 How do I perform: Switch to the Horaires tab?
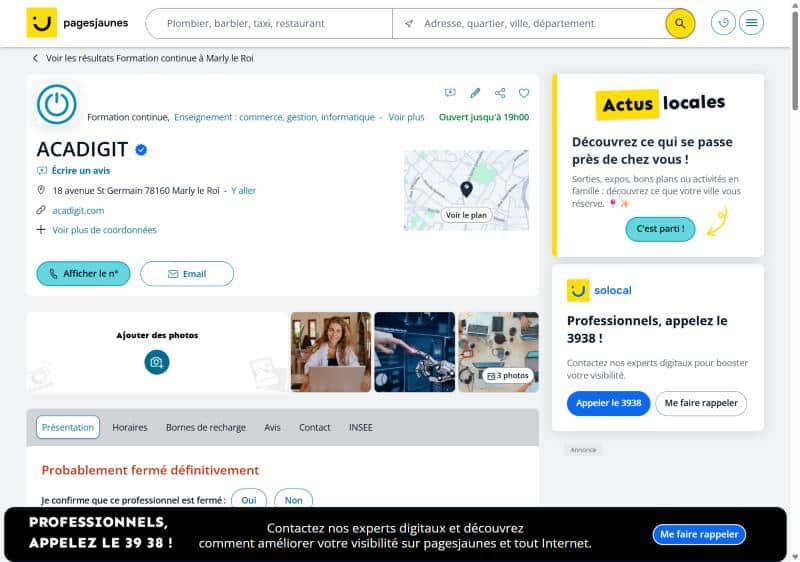[130, 427]
